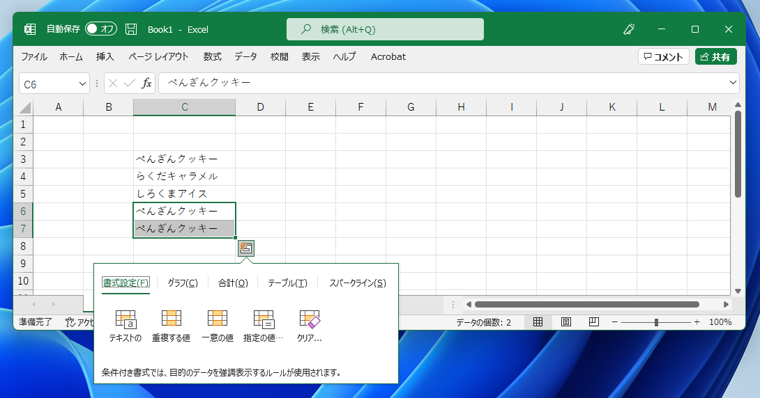
Task: Open the ヘルプ ribbon tab
Action: pos(344,57)
